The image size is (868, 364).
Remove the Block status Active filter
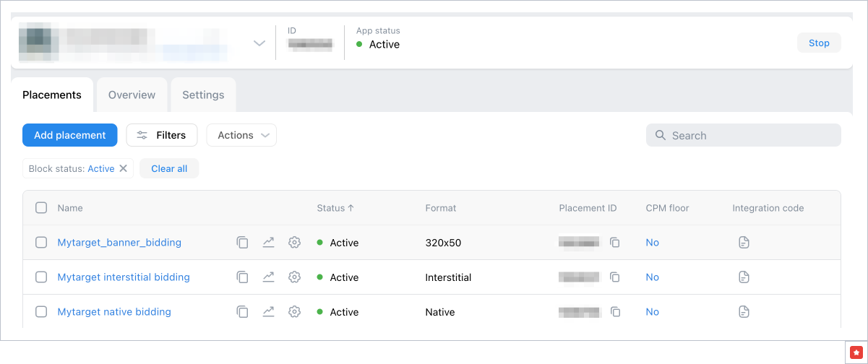pos(123,168)
